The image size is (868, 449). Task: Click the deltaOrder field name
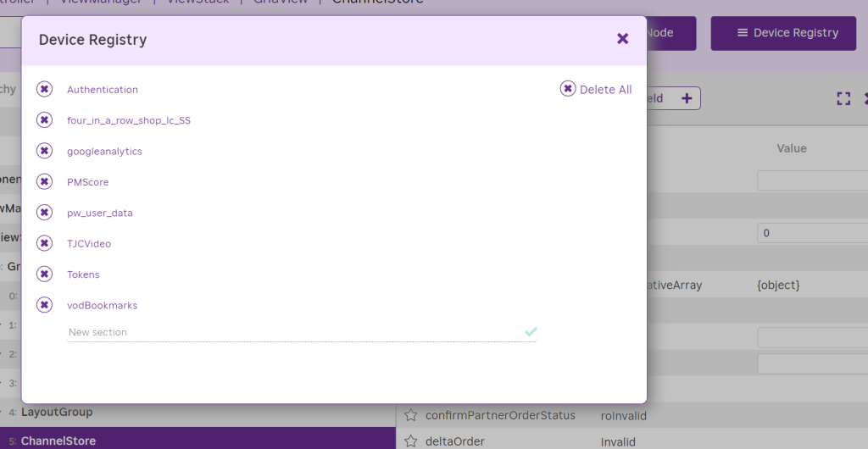coord(455,441)
